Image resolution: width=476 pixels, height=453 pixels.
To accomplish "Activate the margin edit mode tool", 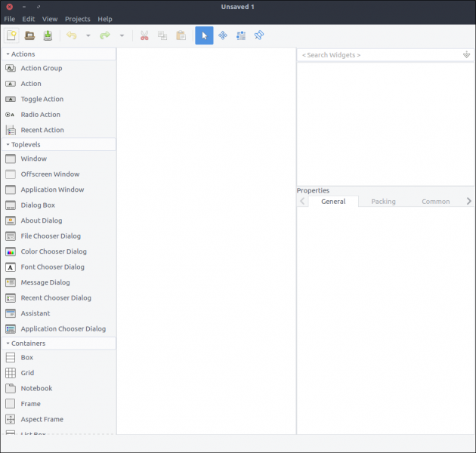I will (x=241, y=35).
